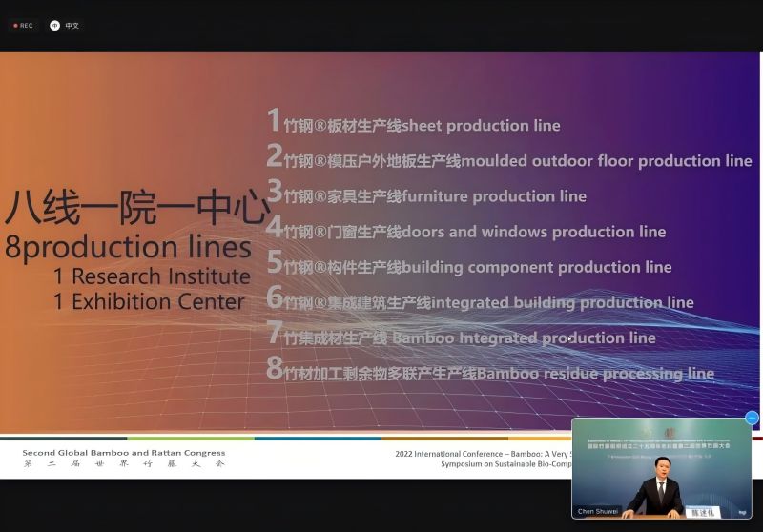Click 'Symposium on Sustainable Bio-Comp' footer text
The height and width of the screenshot is (532, 763).
coord(506,464)
